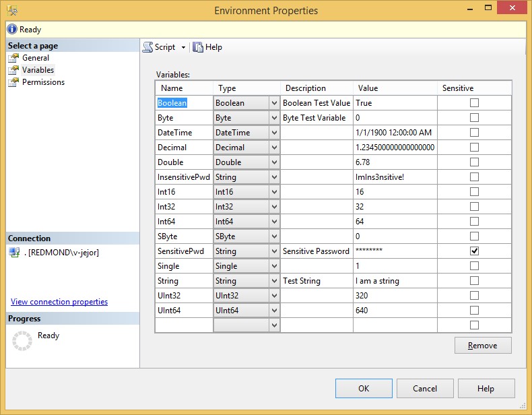Screen dimensions: 532x415
Task: Open Type dropdown for DateTime variable
Action: point(273,133)
